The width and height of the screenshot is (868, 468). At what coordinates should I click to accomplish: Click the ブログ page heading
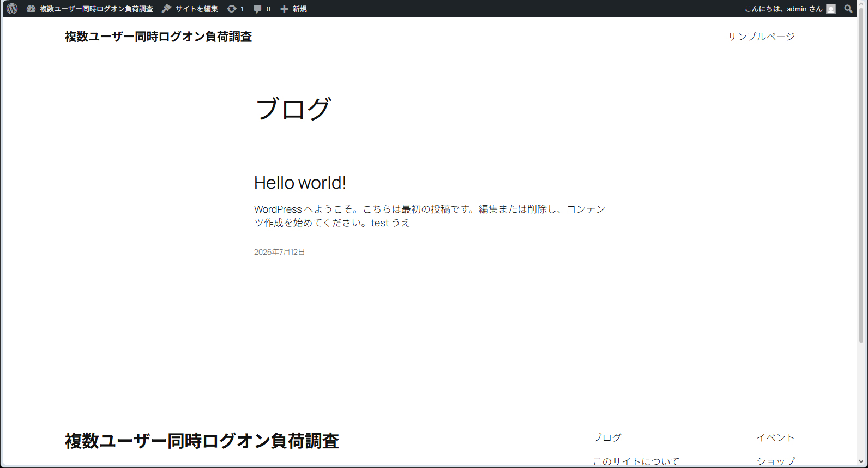[293, 109]
